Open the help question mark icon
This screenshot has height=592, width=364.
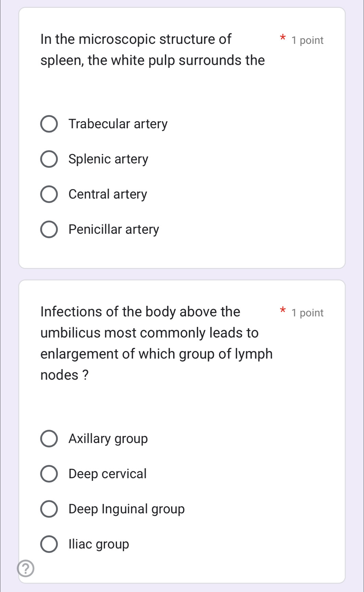(26, 568)
